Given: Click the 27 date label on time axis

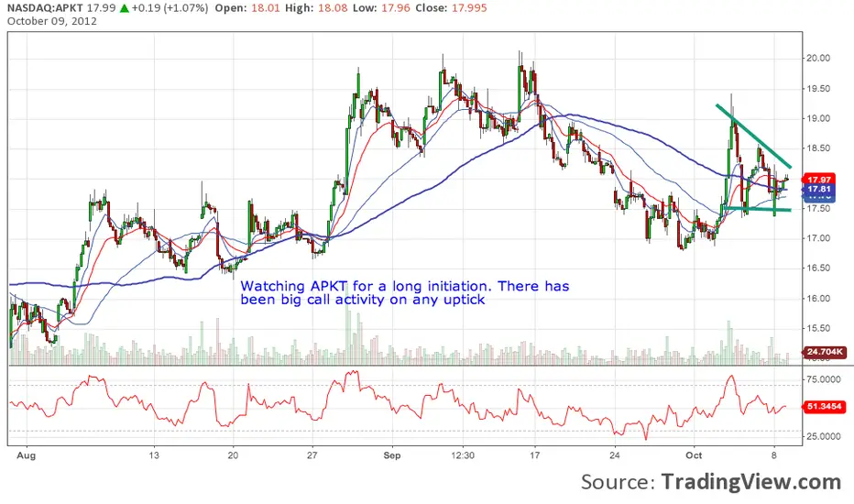Looking at the screenshot, I should tap(312, 455).
